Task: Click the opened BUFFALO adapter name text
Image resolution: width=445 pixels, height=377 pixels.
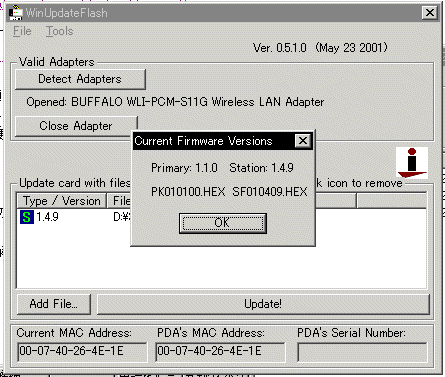Action: coord(198,102)
